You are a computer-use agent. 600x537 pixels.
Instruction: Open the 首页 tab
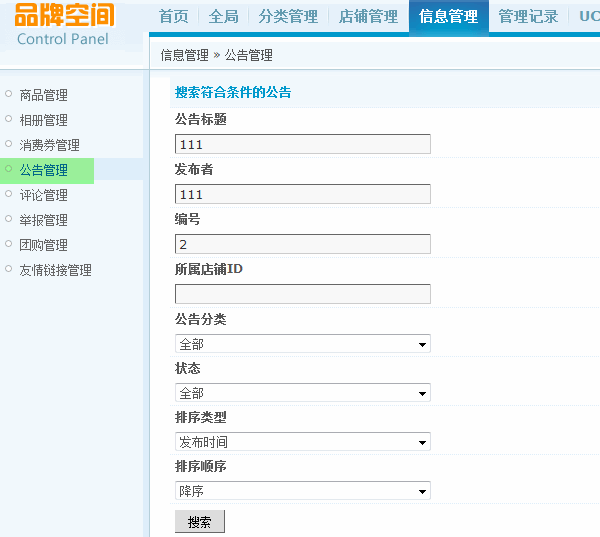(x=174, y=16)
